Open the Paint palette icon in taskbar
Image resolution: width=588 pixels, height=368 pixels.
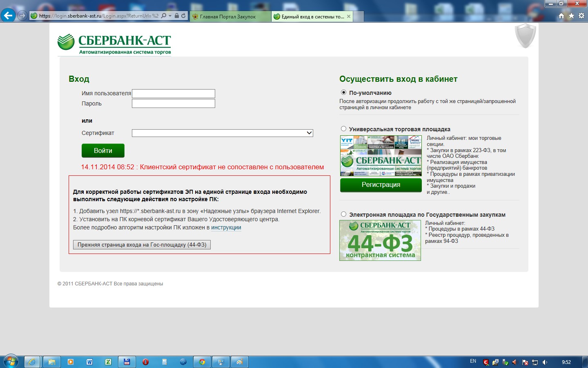[240, 362]
